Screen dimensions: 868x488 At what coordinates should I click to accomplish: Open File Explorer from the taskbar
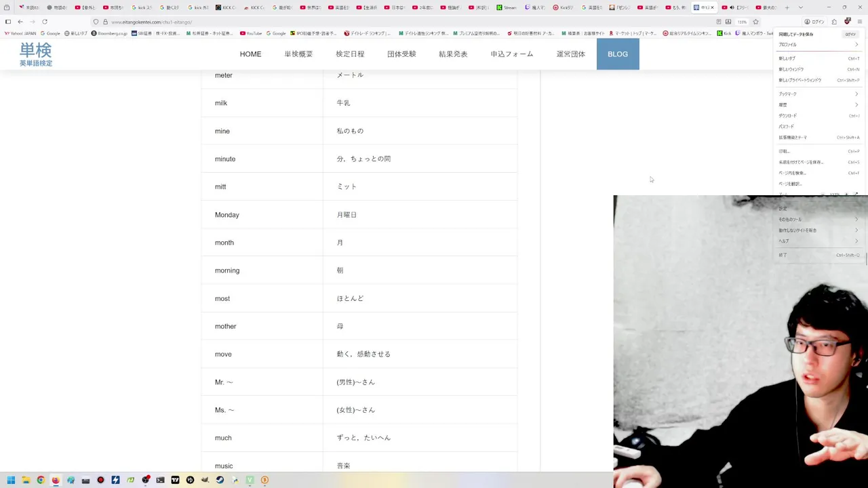[26, 480]
